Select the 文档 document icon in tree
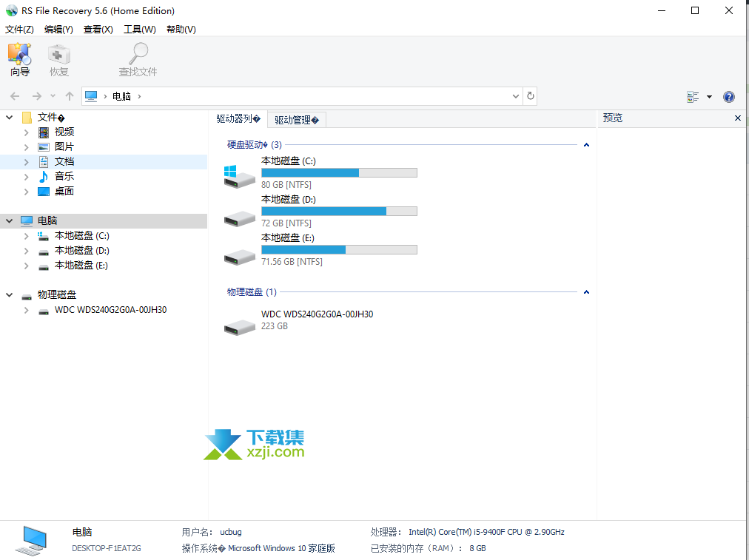Viewport: 749px width, 560px height. pyautogui.click(x=44, y=162)
